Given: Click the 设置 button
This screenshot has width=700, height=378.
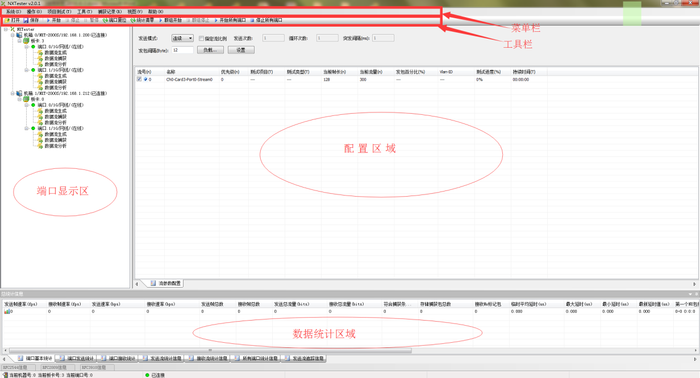Looking at the screenshot, I should [x=241, y=50].
